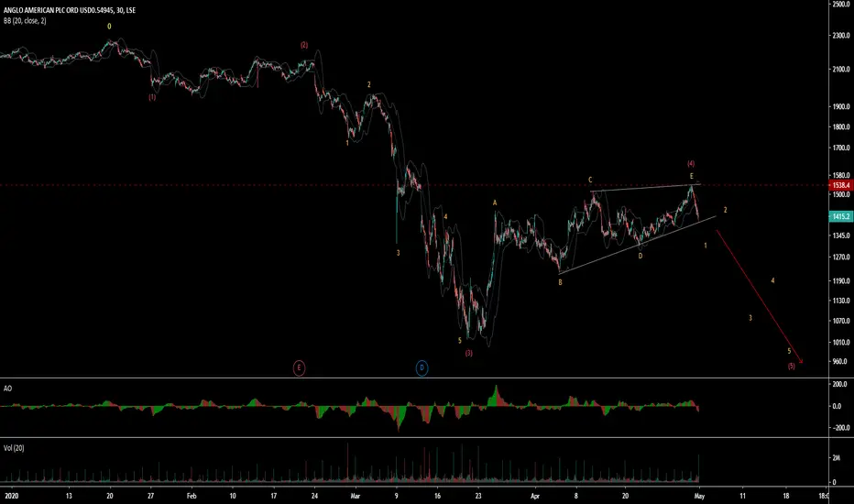Click the red (1) wave label
The image size is (854, 504).
click(x=152, y=97)
